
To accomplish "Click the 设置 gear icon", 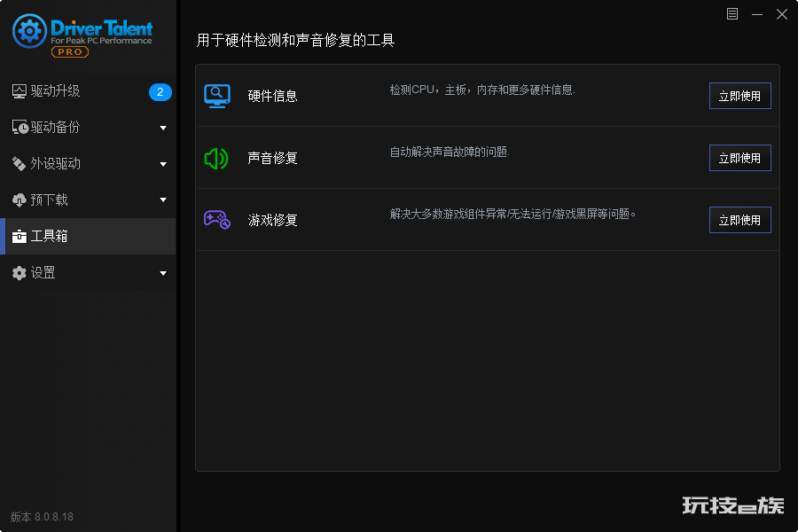I will pos(19,273).
